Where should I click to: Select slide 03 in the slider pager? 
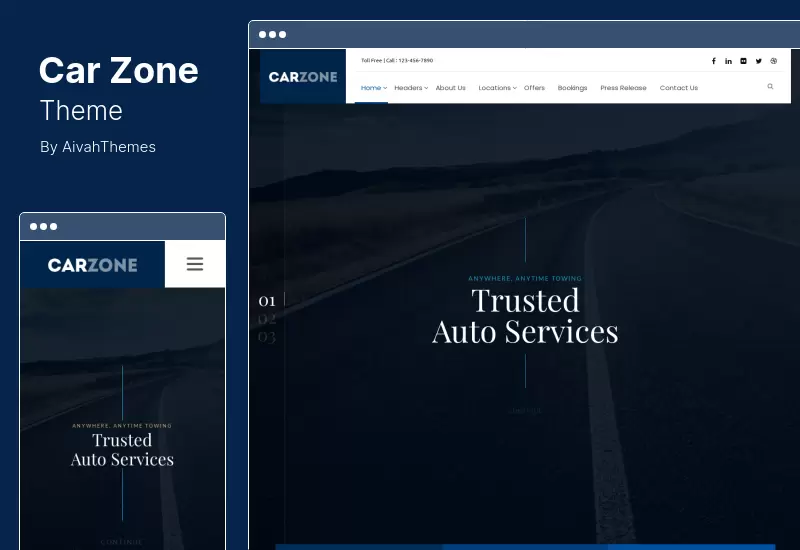pos(267,337)
